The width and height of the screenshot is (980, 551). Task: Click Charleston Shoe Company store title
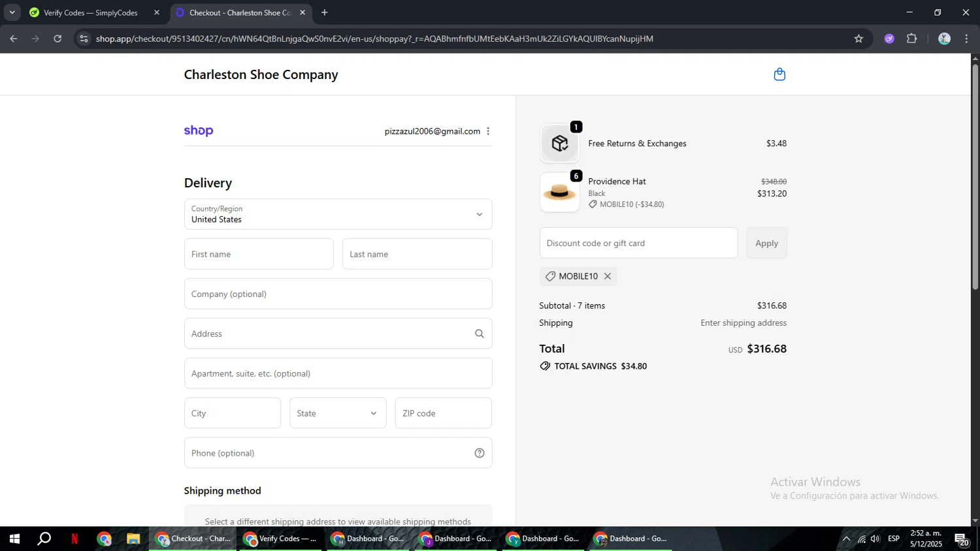(261, 74)
